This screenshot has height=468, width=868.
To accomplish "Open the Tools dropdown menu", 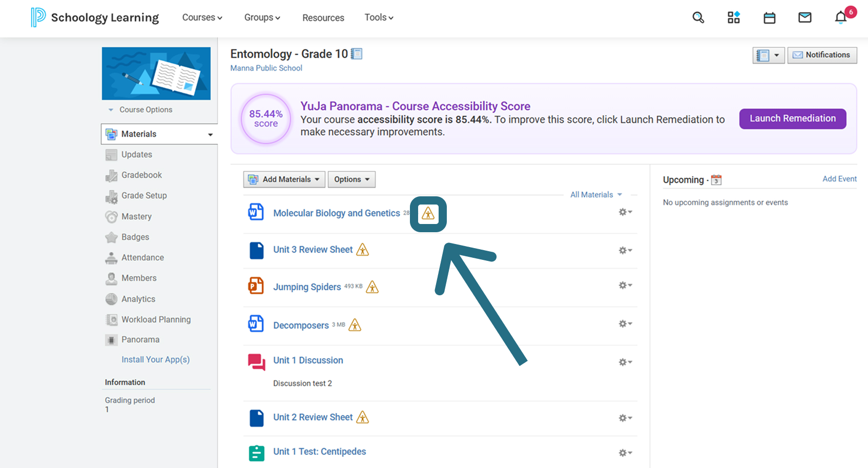I will click(379, 17).
